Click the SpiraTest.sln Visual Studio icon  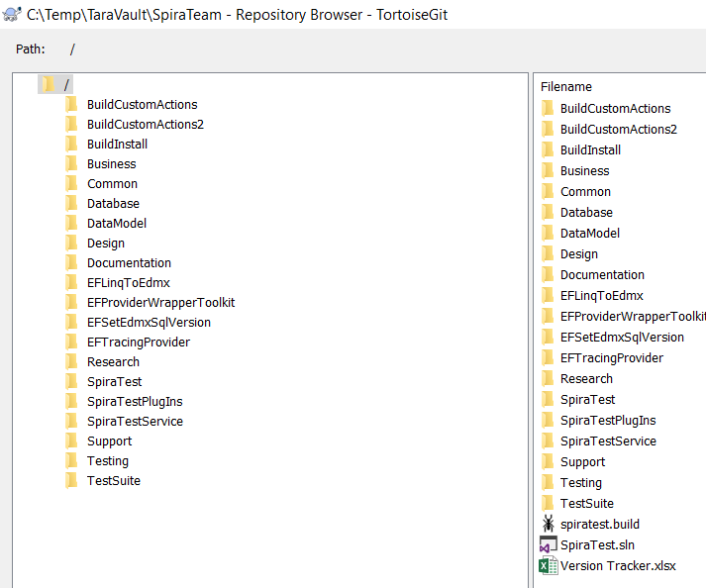click(548, 544)
